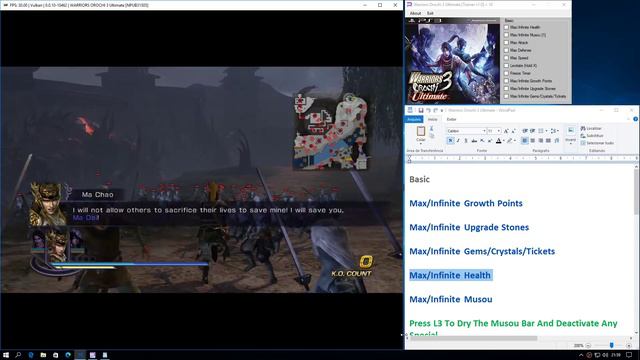Apply superscript formatting in WordPad

coord(490,140)
